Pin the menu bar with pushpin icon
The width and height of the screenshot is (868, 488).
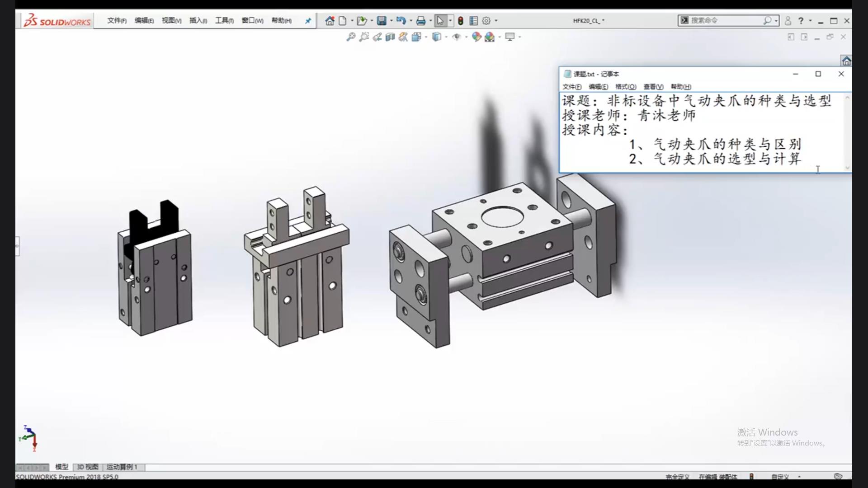[x=308, y=21]
